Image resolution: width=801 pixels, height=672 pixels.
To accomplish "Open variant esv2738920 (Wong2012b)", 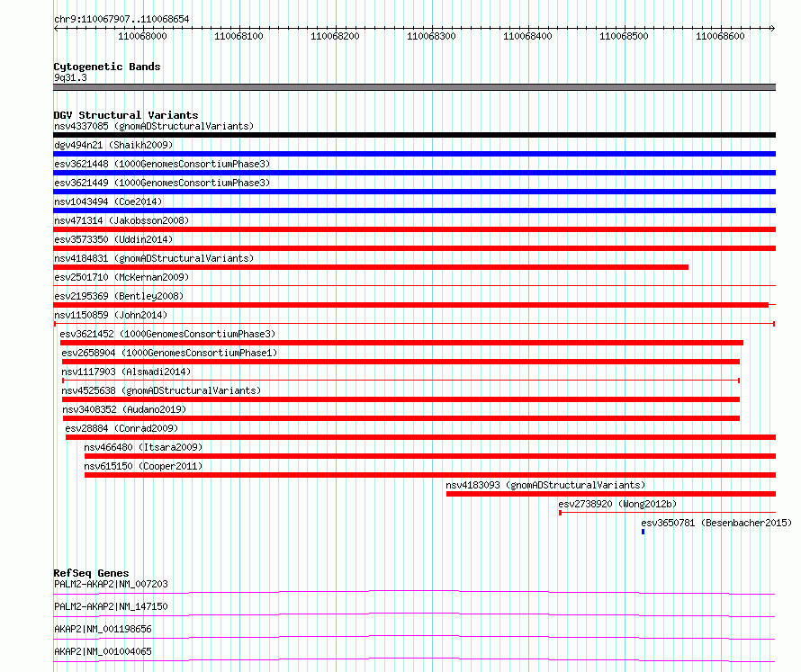I will [617, 504].
